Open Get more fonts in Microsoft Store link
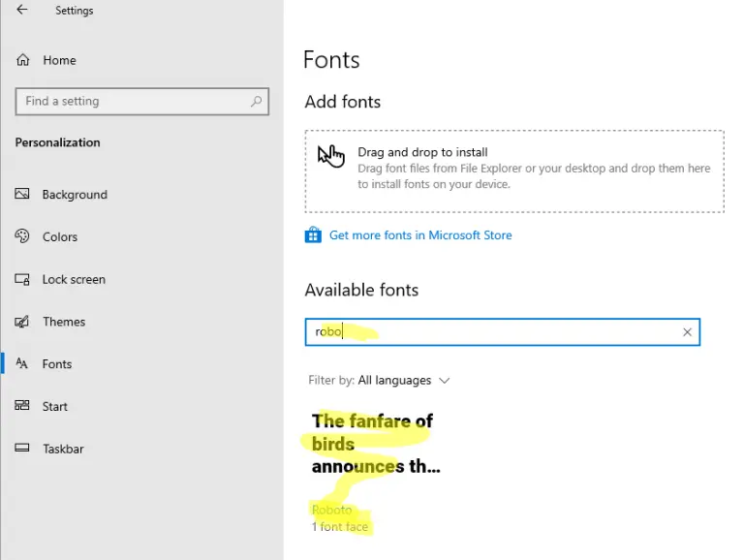 (x=420, y=235)
